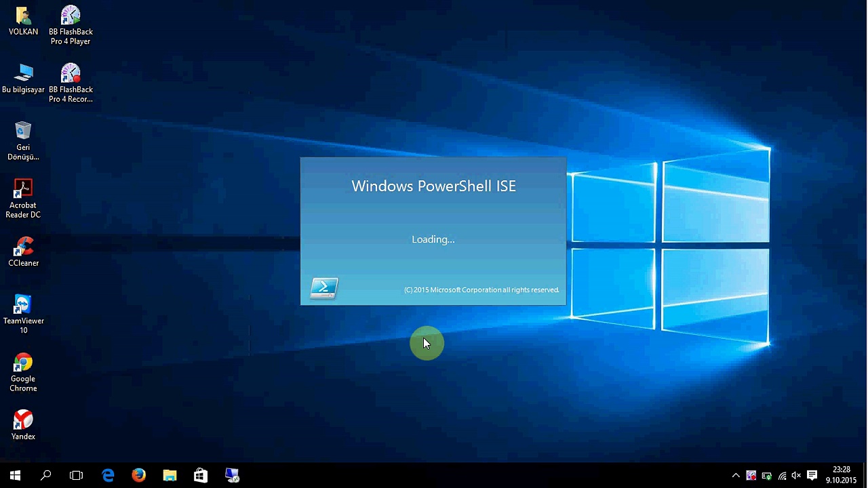Open the Action Center notifications icon
This screenshot has width=868, height=488.
[x=812, y=476]
